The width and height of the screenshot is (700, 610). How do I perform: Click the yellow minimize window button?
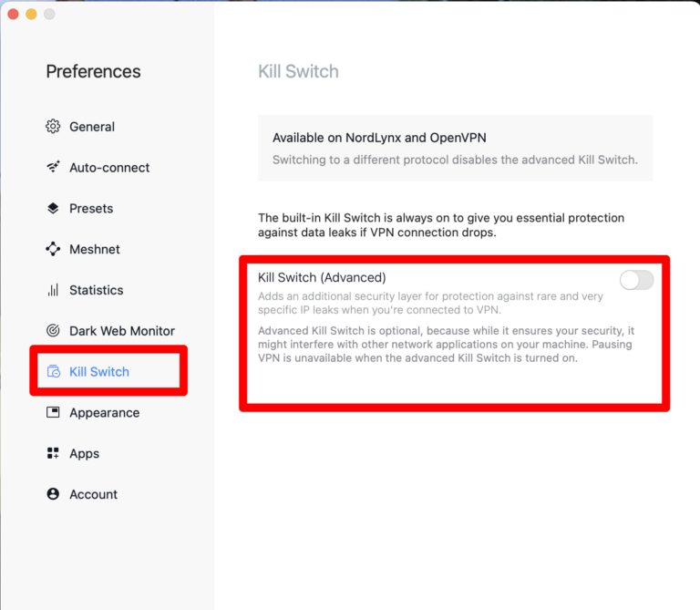(31, 14)
